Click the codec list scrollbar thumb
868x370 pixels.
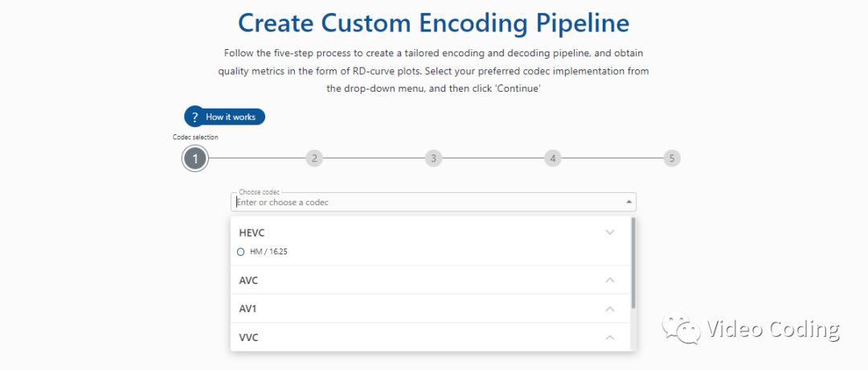click(633, 262)
